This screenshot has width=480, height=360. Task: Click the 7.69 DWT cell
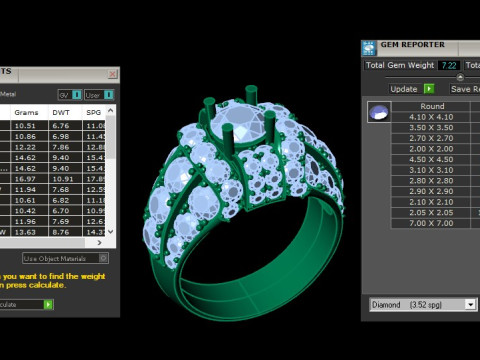click(x=65, y=222)
